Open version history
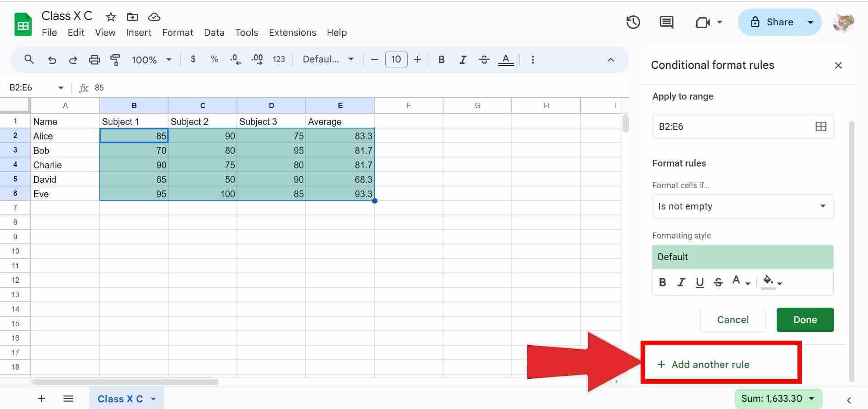 click(633, 22)
